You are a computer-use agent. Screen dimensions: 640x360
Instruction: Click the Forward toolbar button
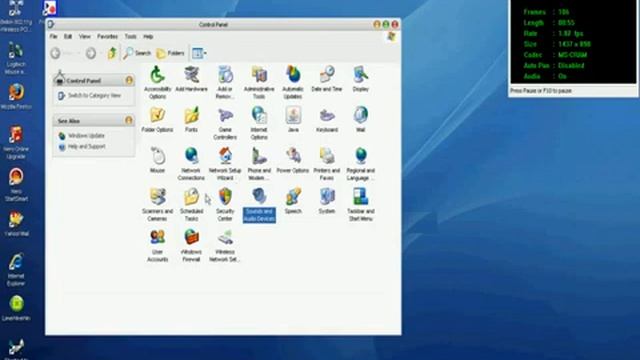[91, 53]
